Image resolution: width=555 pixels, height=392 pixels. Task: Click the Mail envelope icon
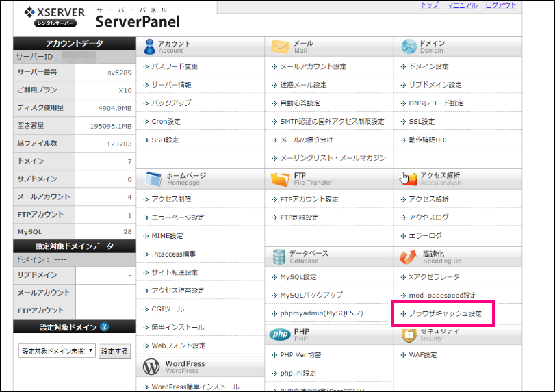(x=280, y=47)
